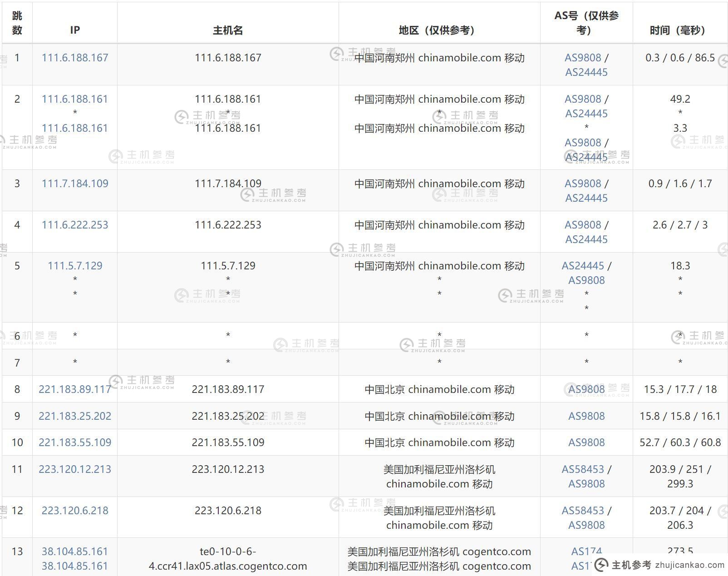The width and height of the screenshot is (728, 576).
Task: Open IP link 111.6.222.253
Action: tap(75, 225)
